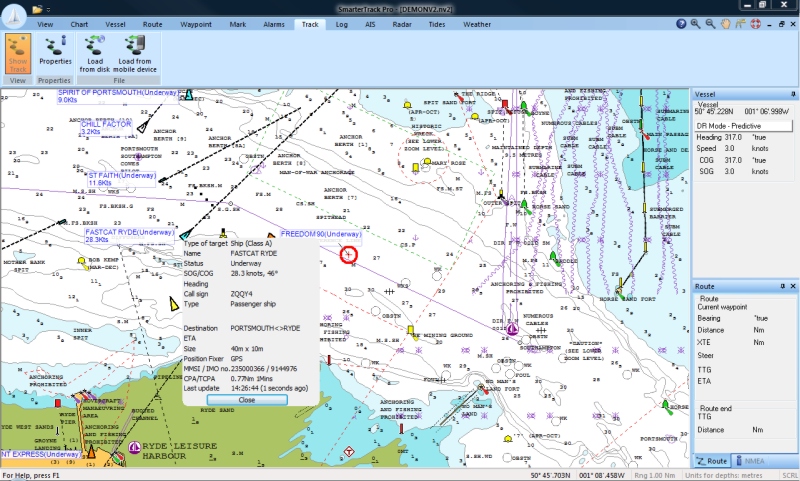
Task: Expand quick access toolbar dropdown arrow
Action: tap(46, 9)
